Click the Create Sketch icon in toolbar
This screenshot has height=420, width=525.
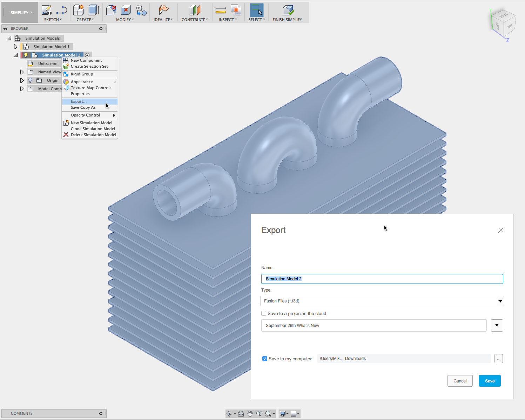[x=47, y=10]
